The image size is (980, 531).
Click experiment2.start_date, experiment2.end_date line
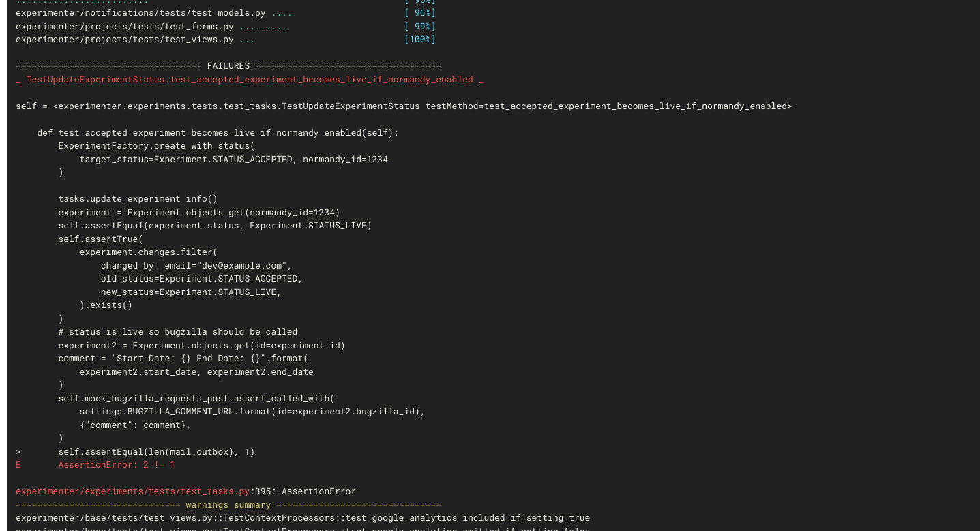(196, 372)
